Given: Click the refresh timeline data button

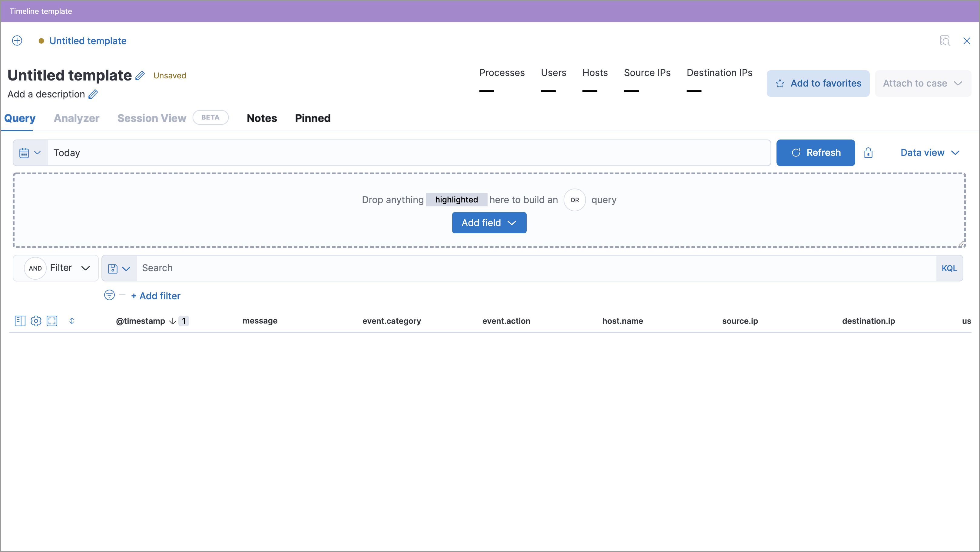Looking at the screenshot, I should pyautogui.click(x=815, y=153).
